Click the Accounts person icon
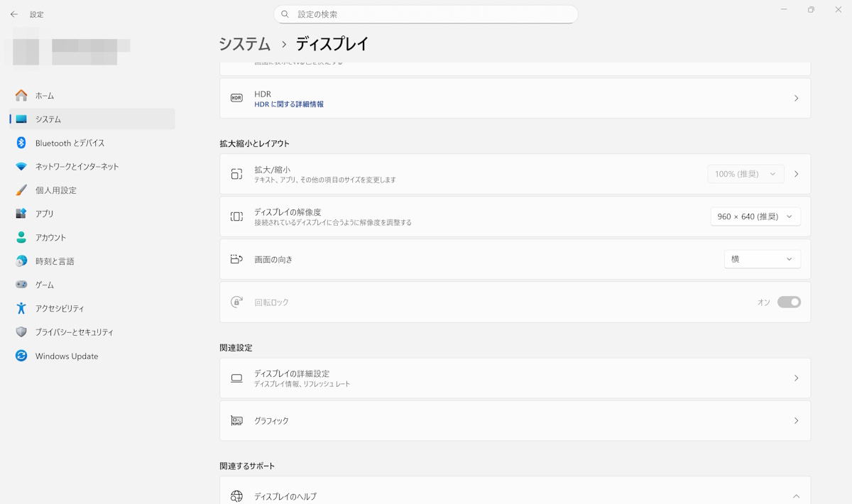Screen dimensions: 852x504 click(x=21, y=238)
